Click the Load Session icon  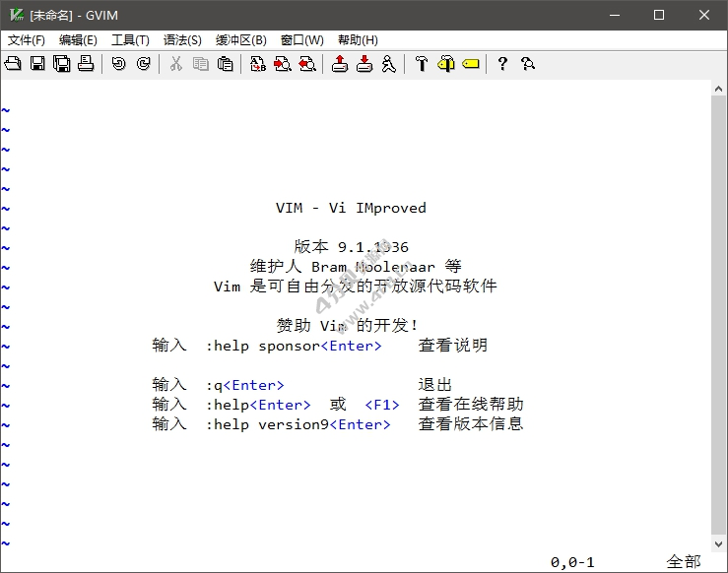click(340, 64)
